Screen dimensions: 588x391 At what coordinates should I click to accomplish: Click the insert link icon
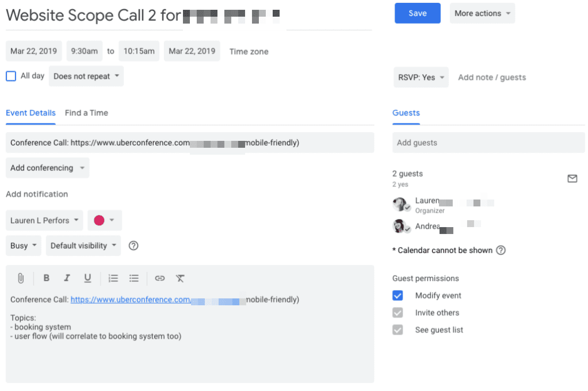tap(160, 278)
